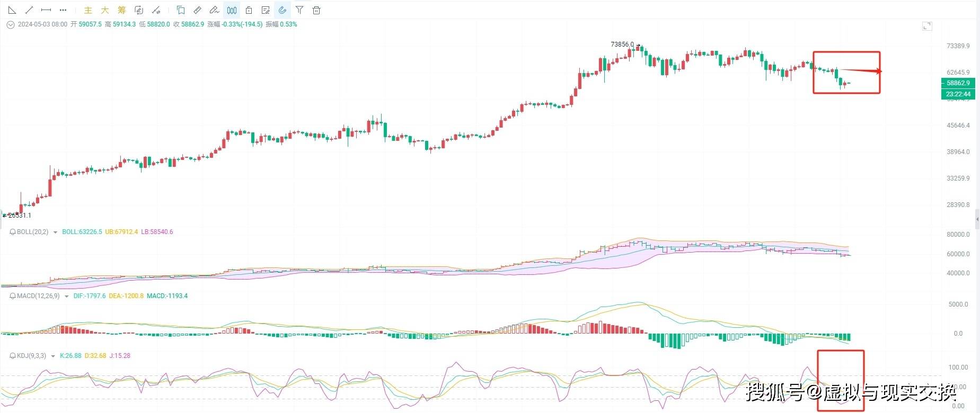The height and width of the screenshot is (413, 980).
Task: Open the filter funnel icon
Action: [299, 10]
